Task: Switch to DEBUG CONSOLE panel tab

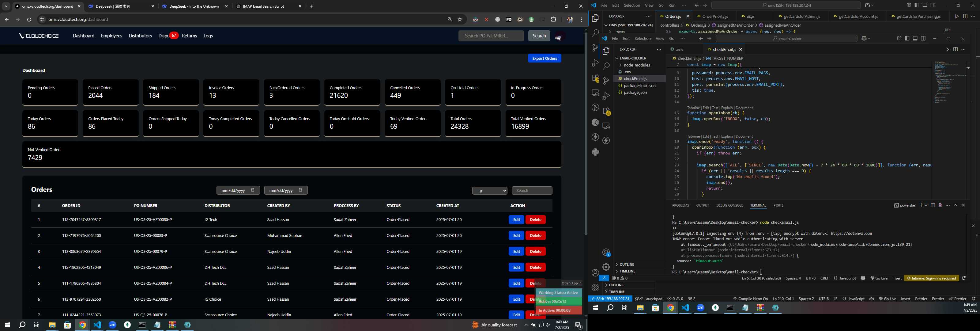Action: tap(729, 205)
